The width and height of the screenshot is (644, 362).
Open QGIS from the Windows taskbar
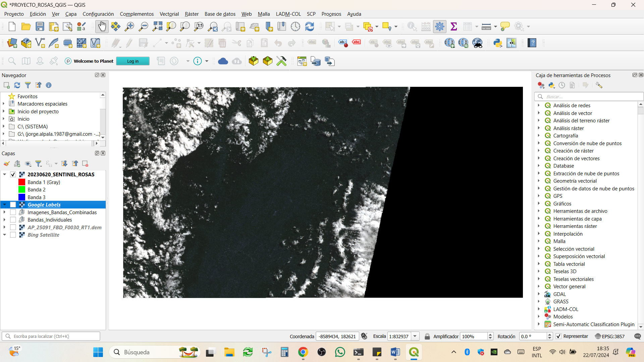point(414,352)
